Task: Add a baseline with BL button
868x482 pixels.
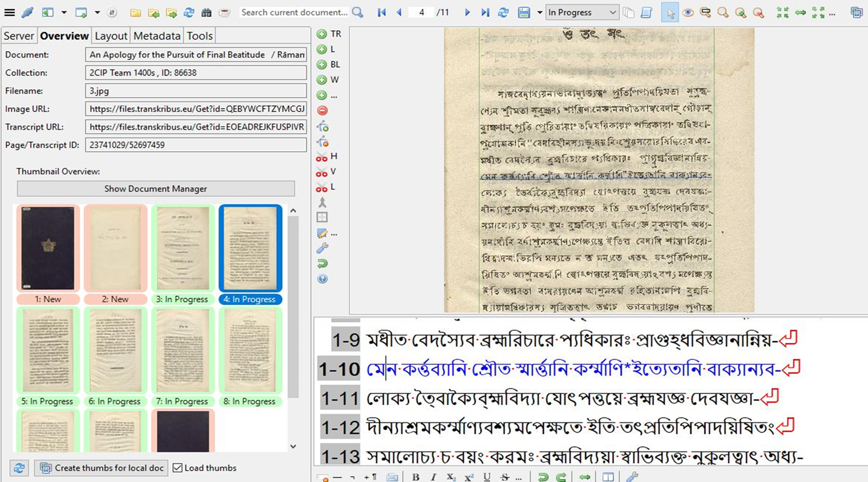Action: (x=329, y=64)
